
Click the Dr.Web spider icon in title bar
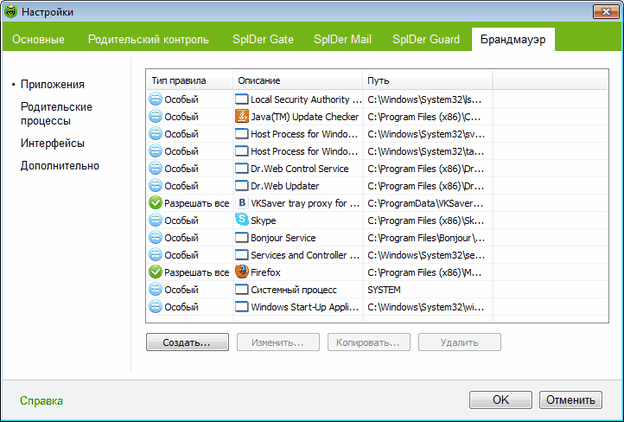pyautogui.click(x=11, y=12)
